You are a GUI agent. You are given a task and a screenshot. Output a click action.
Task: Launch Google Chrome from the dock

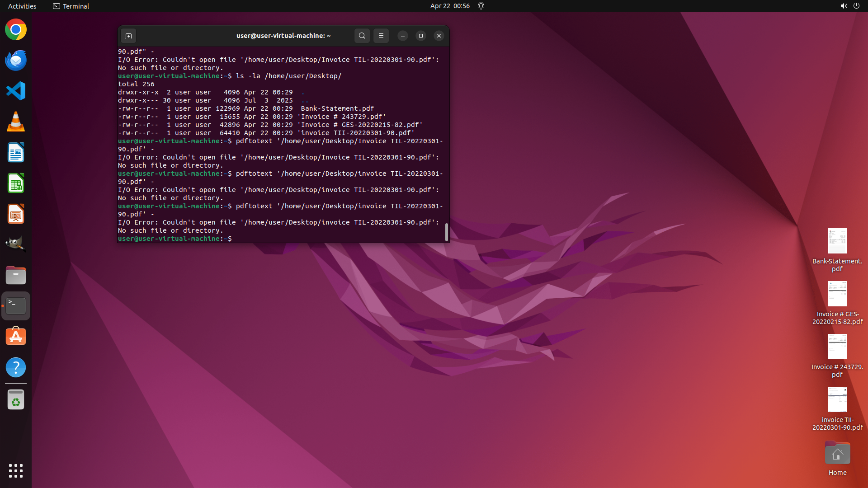pos(16,30)
